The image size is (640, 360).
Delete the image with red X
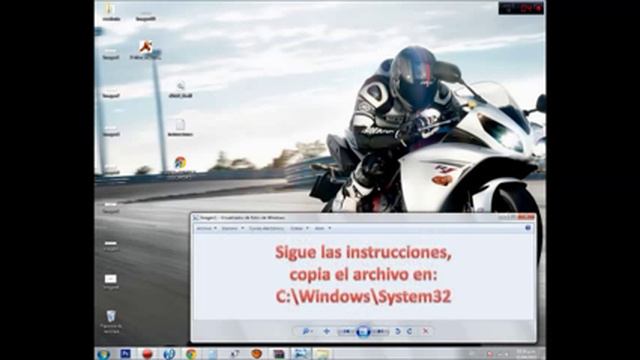coord(425,331)
